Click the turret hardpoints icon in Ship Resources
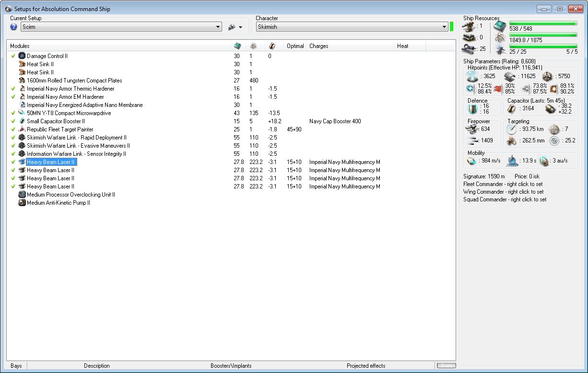Image resolution: width=588 pixels, height=373 pixels. (469, 26)
